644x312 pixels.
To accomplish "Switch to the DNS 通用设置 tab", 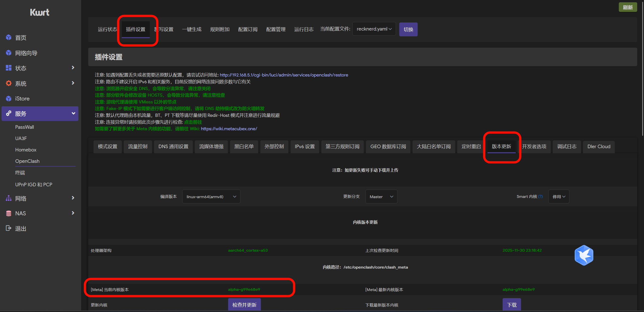I will coord(173,147).
